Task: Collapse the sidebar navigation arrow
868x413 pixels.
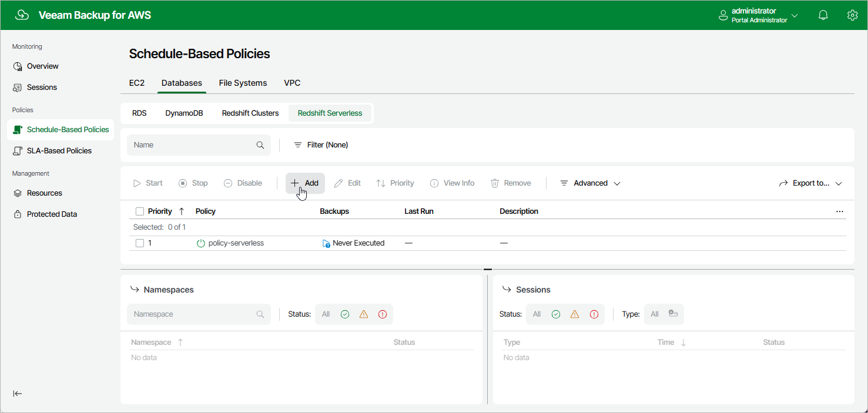Action: pyautogui.click(x=18, y=394)
